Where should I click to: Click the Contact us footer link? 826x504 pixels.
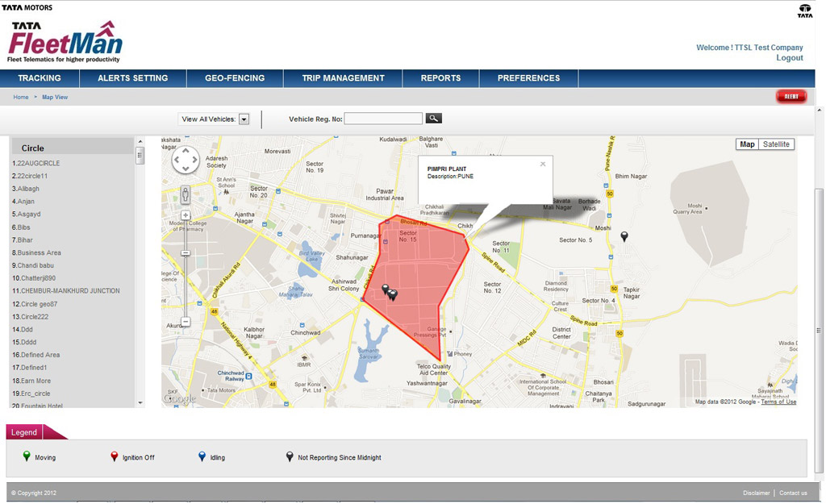[x=793, y=494]
